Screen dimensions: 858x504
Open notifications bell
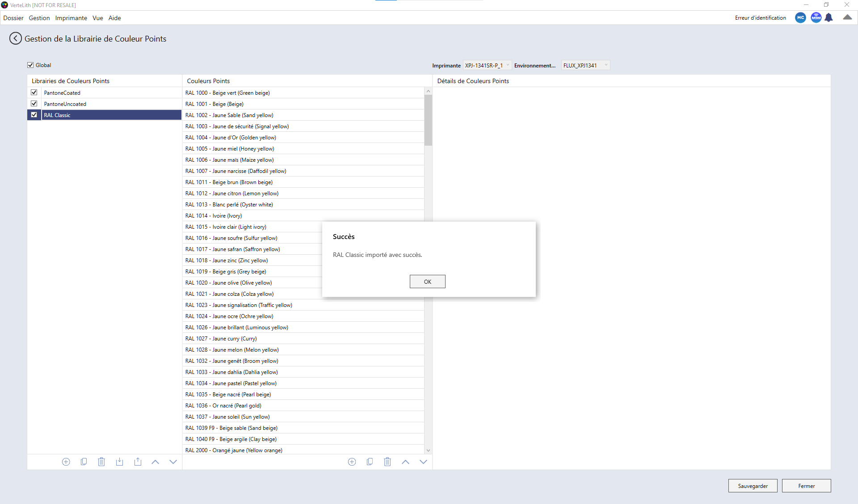point(829,18)
